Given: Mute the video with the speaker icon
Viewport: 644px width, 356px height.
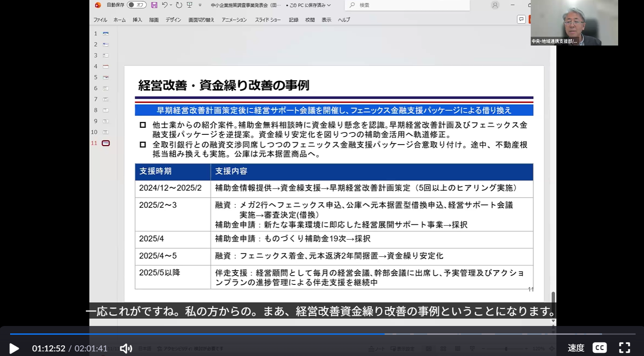Looking at the screenshot, I should [126, 348].
